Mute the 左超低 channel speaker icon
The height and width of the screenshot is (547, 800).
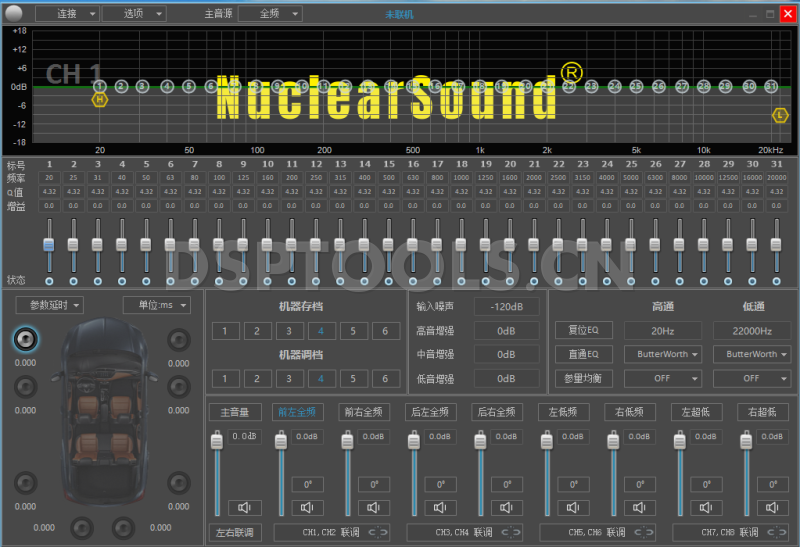[706, 507]
